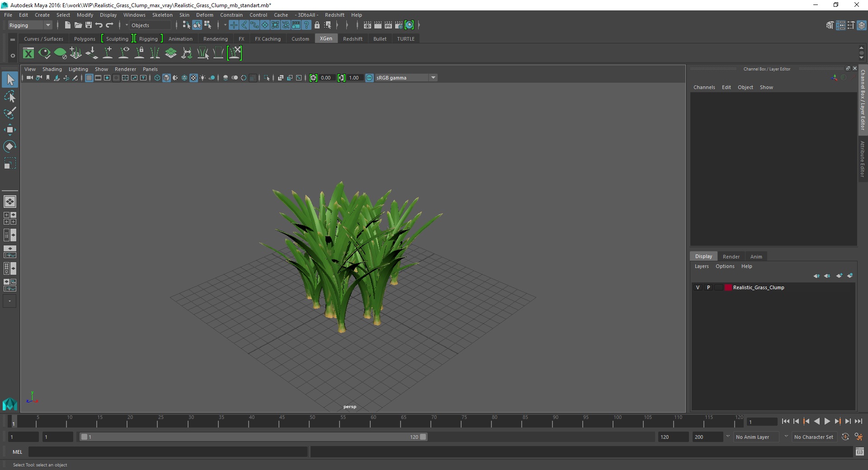Select the arrow Select tool
Viewport: 868px width, 470px height.
tap(10, 80)
